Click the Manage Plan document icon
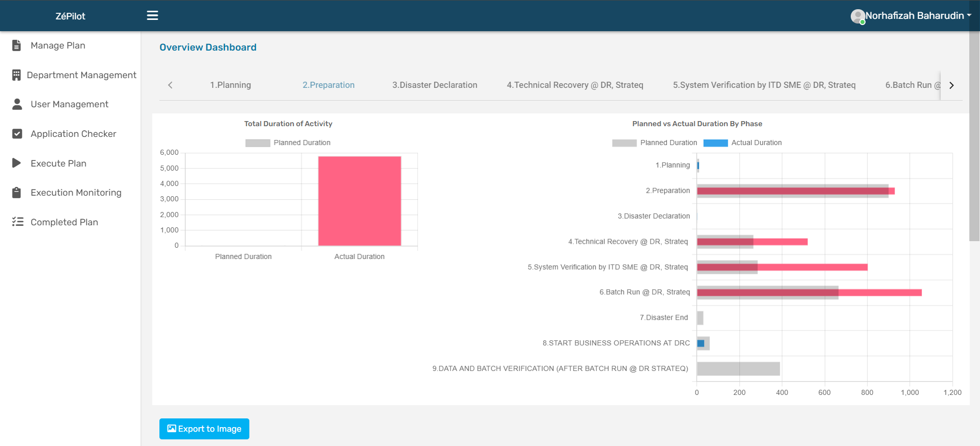980x446 pixels. pos(17,45)
